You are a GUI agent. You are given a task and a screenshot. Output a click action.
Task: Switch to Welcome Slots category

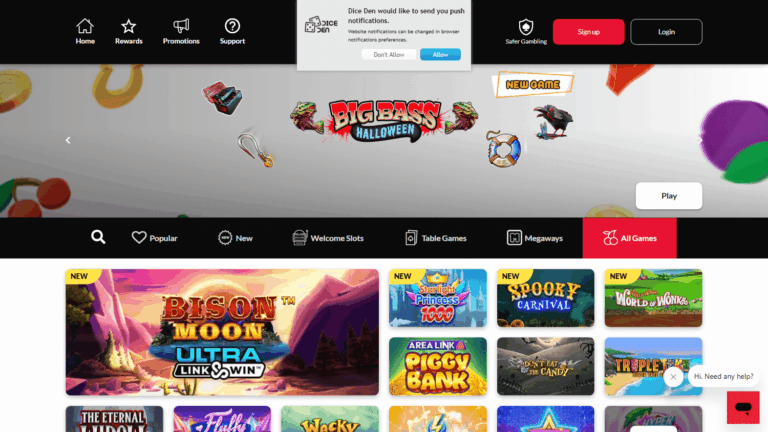pyautogui.click(x=328, y=238)
